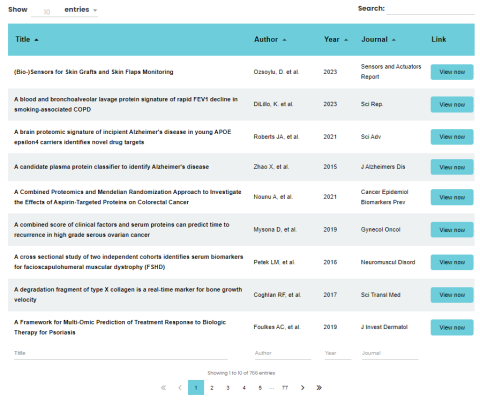The width and height of the screenshot is (480, 403).
Task: Go to the next page arrow
Action: (302, 387)
